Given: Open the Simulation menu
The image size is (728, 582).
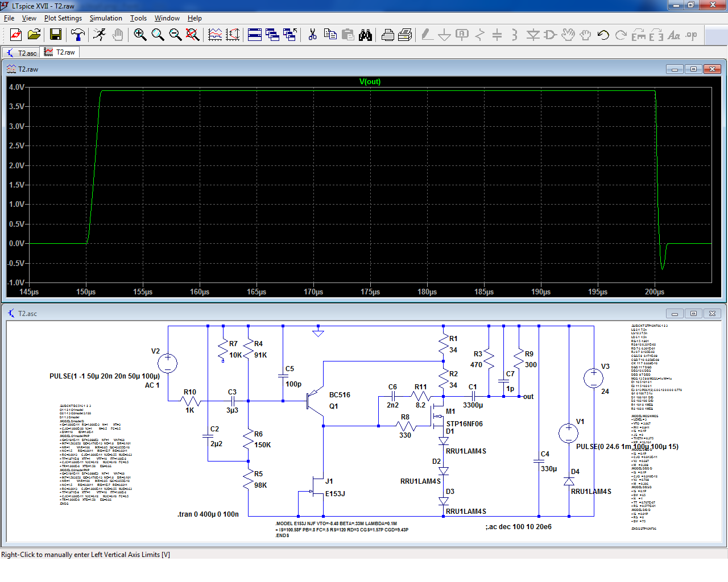Looking at the screenshot, I should [106, 18].
